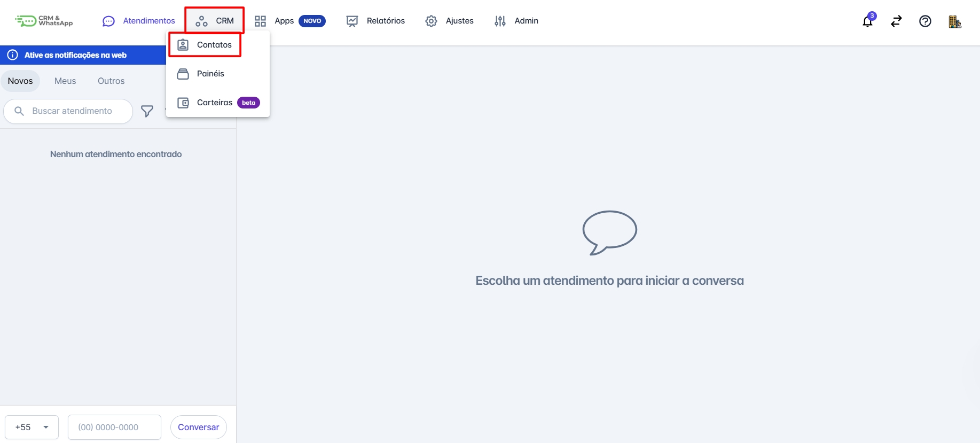Focus the phone number input field
Image resolution: width=980 pixels, height=443 pixels.
coord(114,427)
